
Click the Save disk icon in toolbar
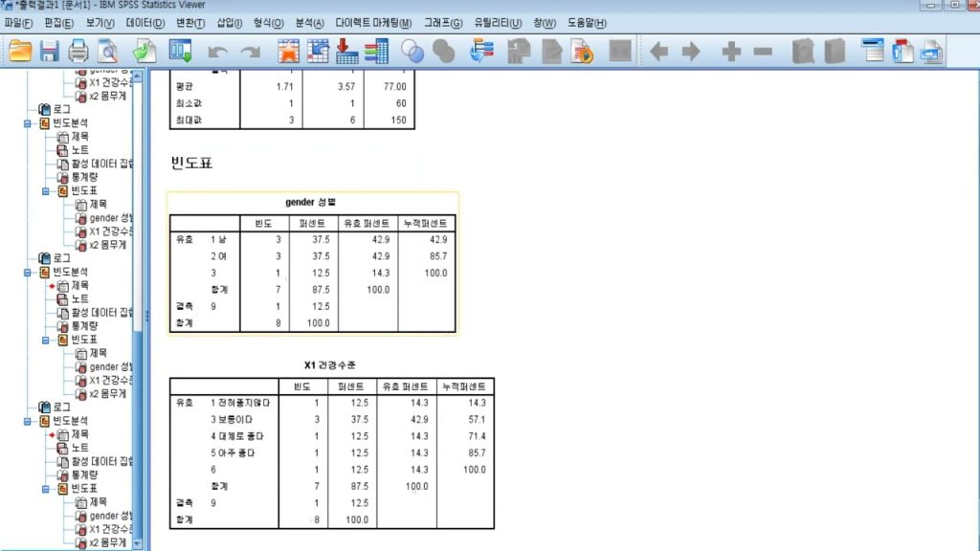pos(49,51)
